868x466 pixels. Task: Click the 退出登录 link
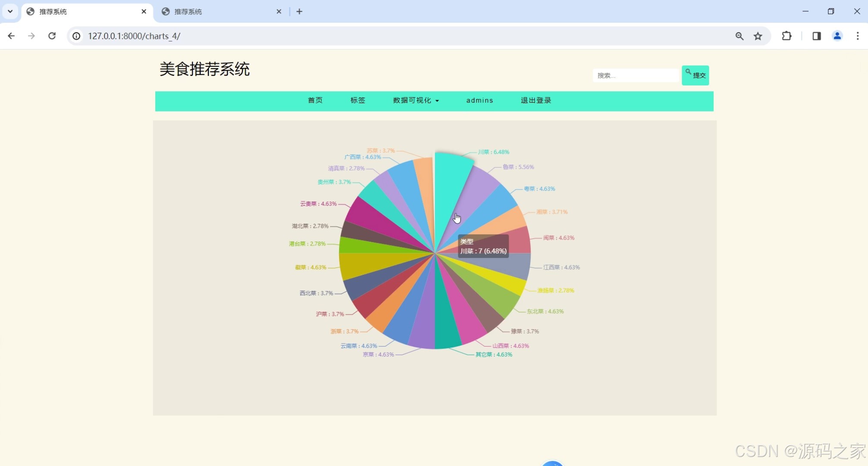[535, 101]
